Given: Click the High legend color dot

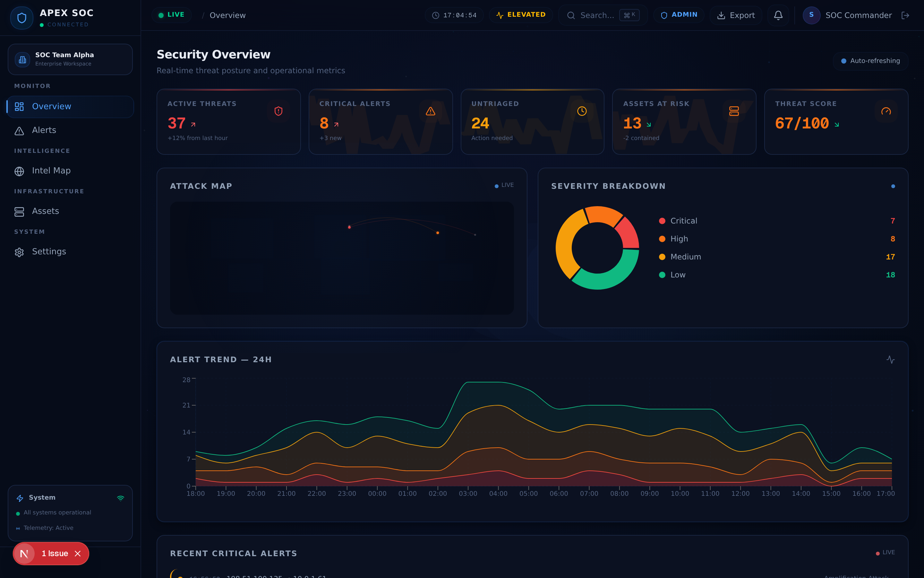Looking at the screenshot, I should pos(662,239).
